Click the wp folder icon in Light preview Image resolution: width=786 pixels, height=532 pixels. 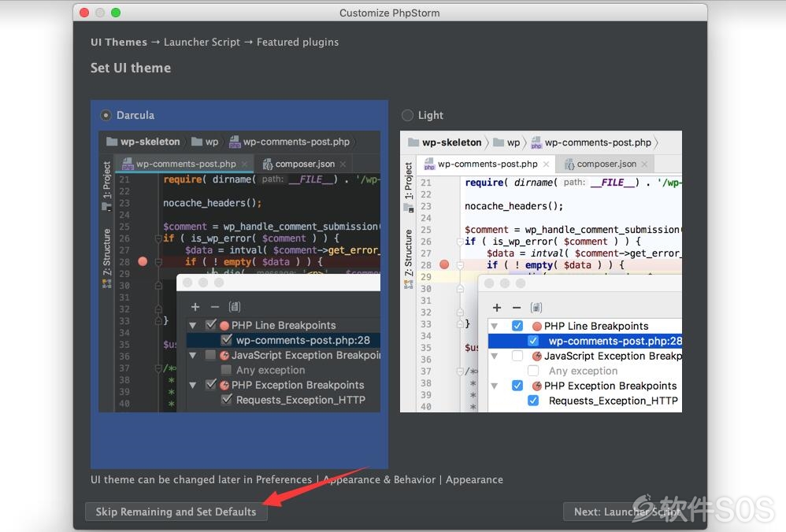(499, 142)
